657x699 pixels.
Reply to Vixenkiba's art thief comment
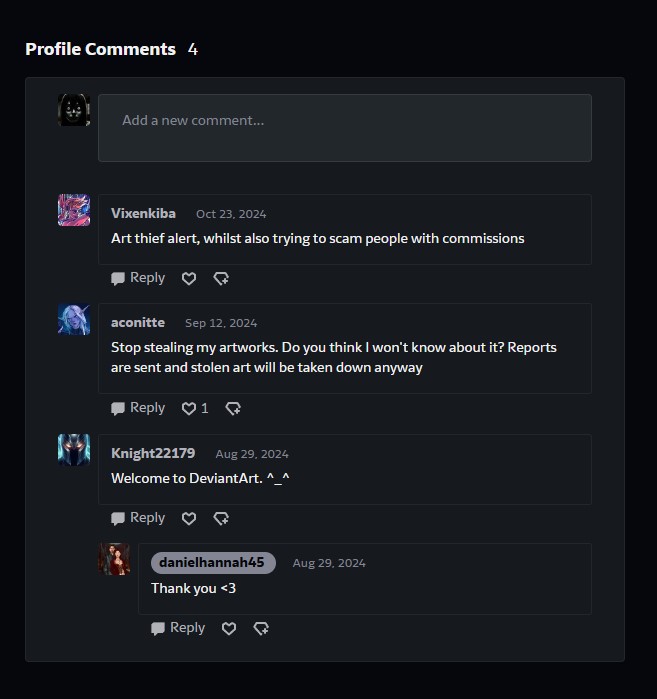pos(138,278)
